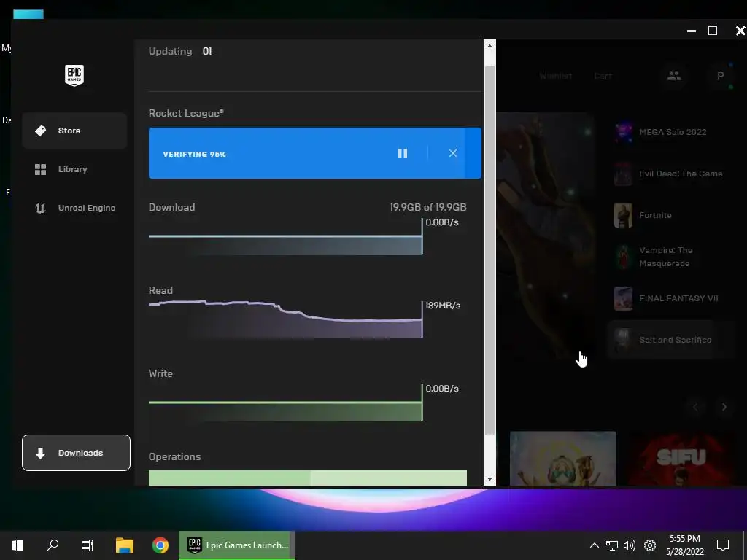Image resolution: width=747 pixels, height=560 pixels.
Task: Open the profile P avatar
Action: pyautogui.click(x=720, y=76)
